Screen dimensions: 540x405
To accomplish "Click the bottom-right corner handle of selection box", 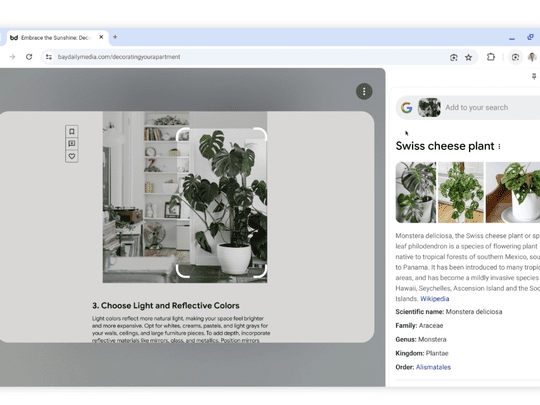I will [261, 271].
